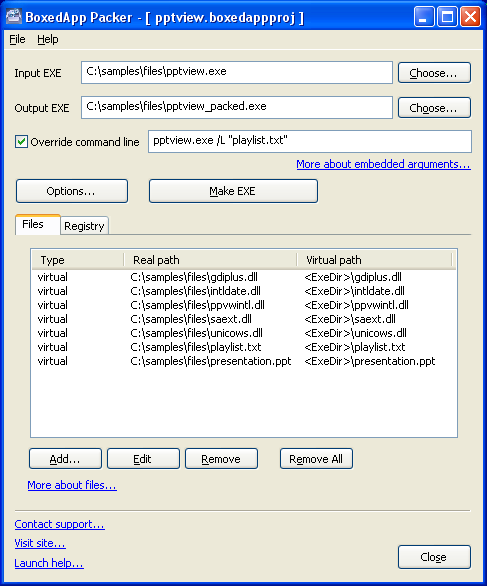
Task: Follow the Visit site link
Action: (40, 543)
